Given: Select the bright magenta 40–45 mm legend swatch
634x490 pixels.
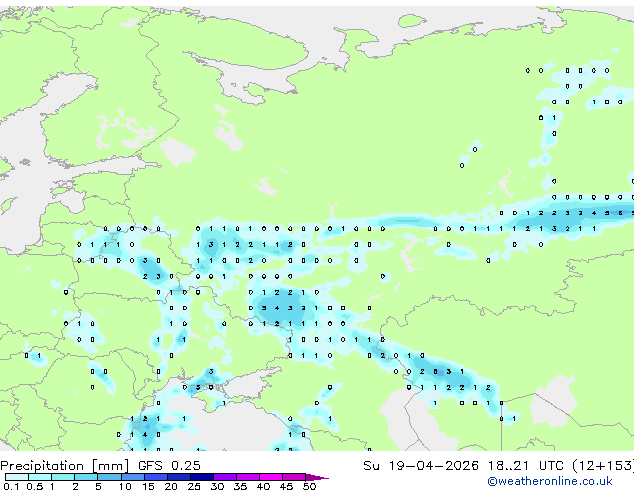Looking at the screenshot, I should pyautogui.click(x=271, y=477).
